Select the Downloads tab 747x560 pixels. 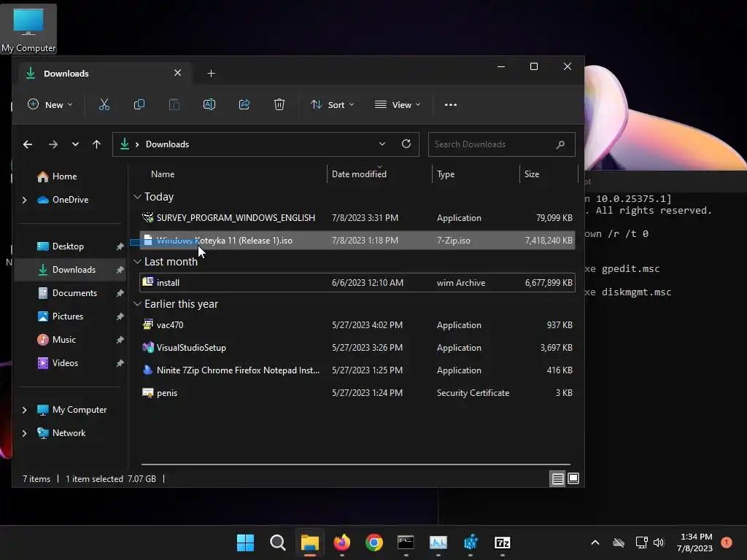coord(104,74)
